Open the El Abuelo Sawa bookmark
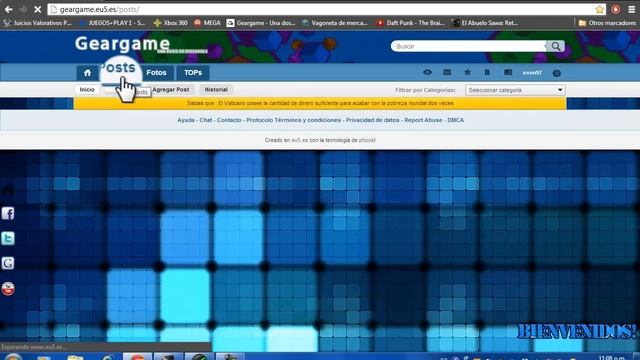Viewport: 640px width, 360px height. 485,23
